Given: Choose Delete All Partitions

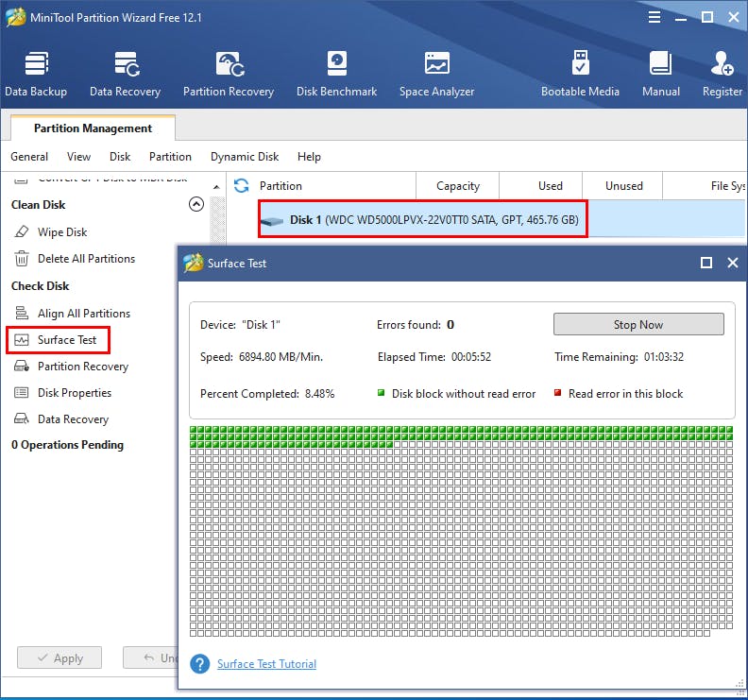Looking at the screenshot, I should point(86,259).
